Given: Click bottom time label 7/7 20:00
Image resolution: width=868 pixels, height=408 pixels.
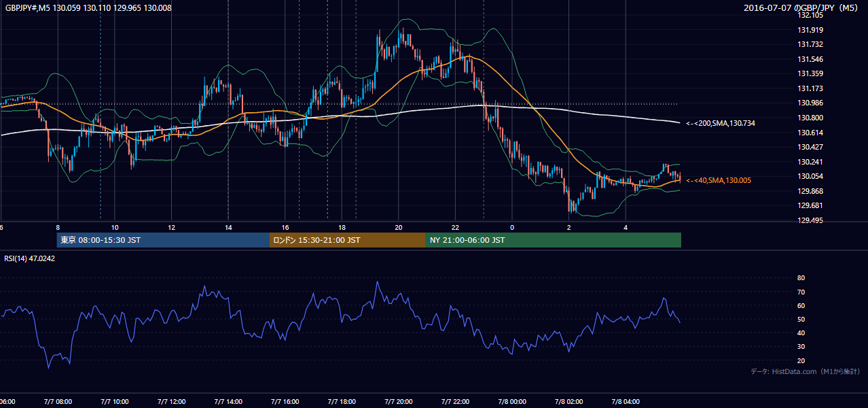Looking at the screenshot, I should [399, 402].
